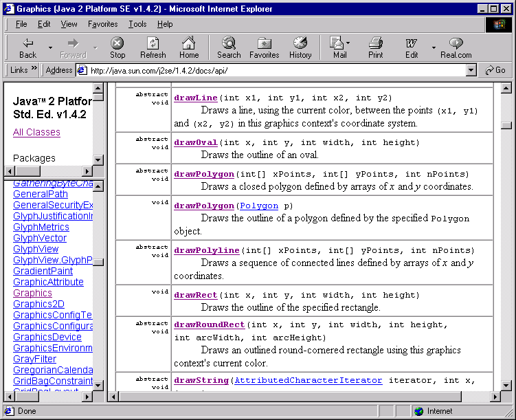
Task: Open the Favorites toolbar icon
Action: click(264, 43)
